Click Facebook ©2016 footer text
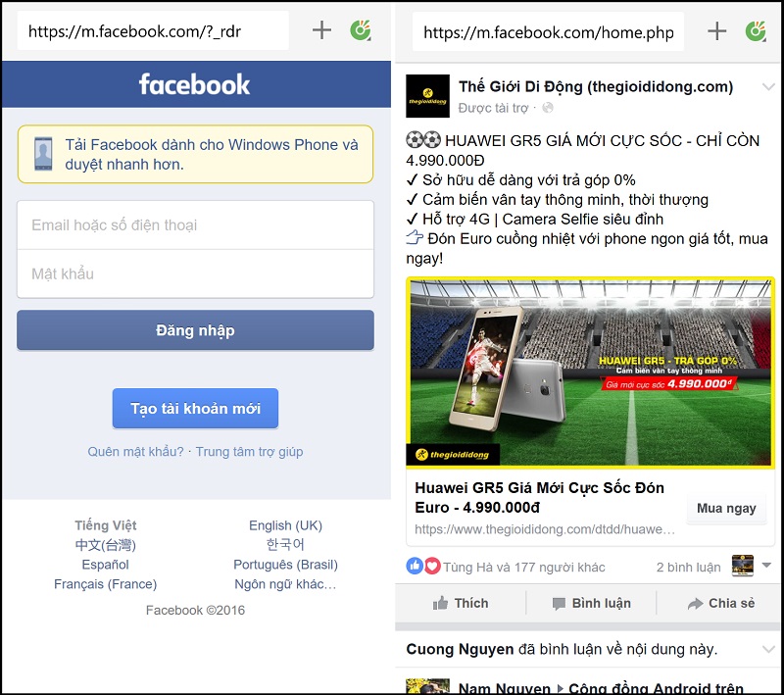784x695 pixels. point(195,610)
